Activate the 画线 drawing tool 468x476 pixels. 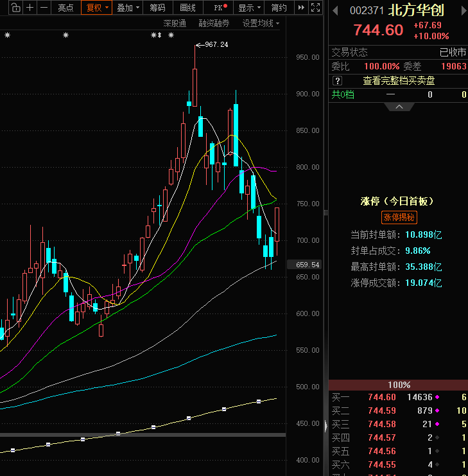187,8
